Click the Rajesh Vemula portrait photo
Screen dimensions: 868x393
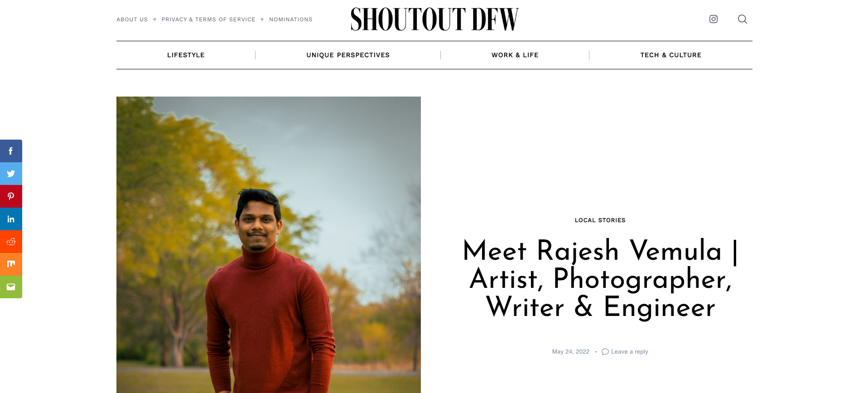point(269,245)
